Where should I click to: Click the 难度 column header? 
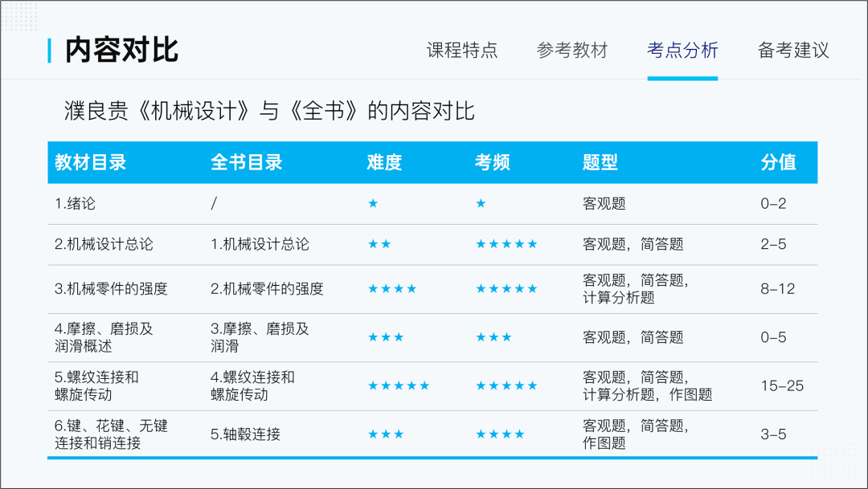tap(384, 162)
